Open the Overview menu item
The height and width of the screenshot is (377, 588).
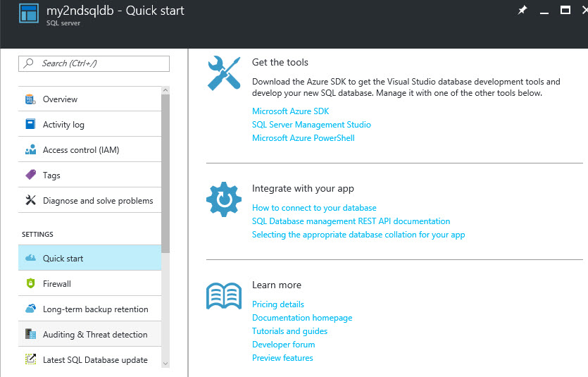tap(90, 99)
